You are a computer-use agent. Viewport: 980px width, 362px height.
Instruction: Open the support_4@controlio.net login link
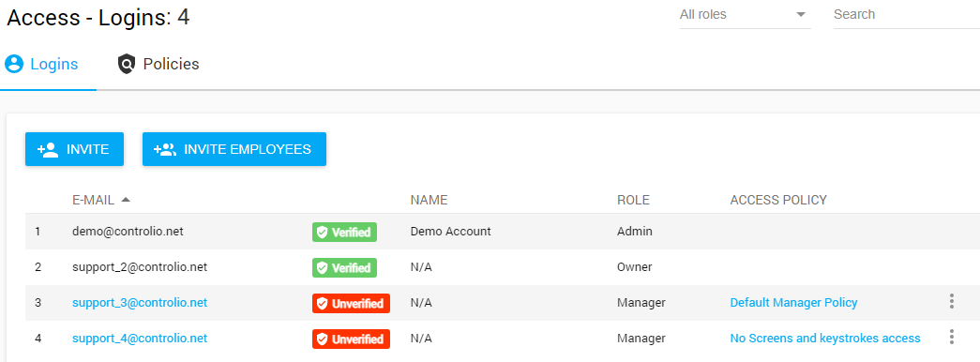point(140,339)
